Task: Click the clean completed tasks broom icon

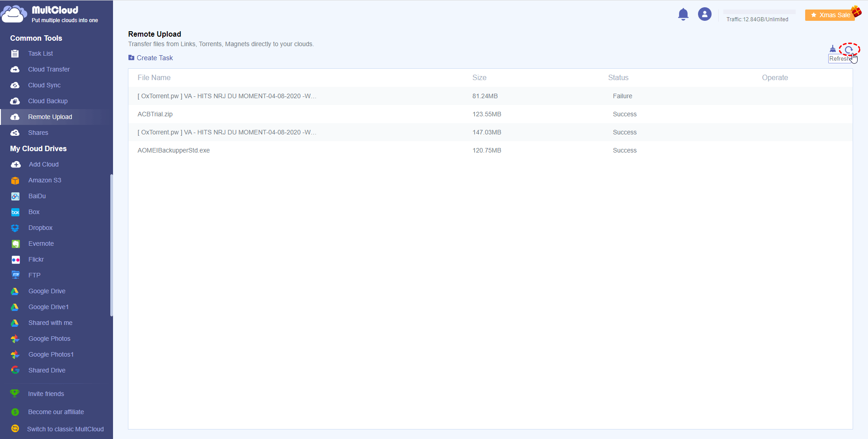Action: [x=833, y=49]
